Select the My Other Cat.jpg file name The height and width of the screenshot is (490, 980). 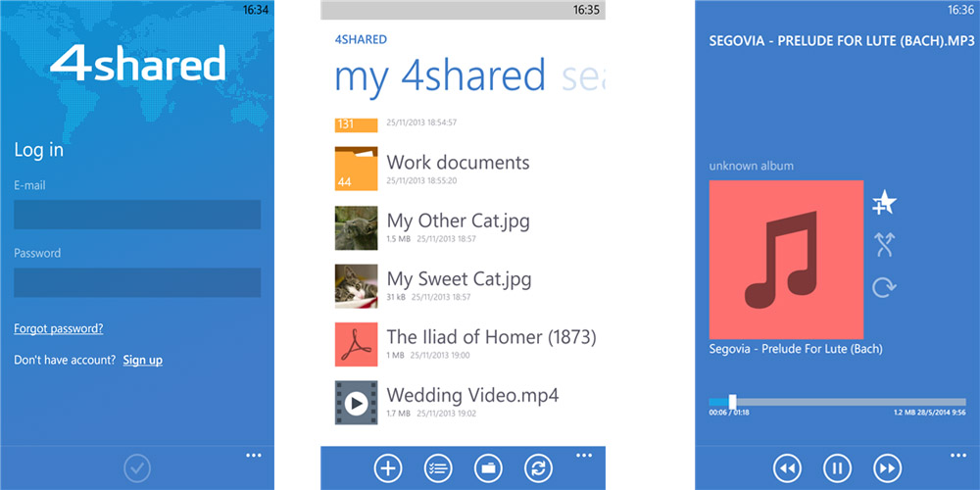coord(458,220)
